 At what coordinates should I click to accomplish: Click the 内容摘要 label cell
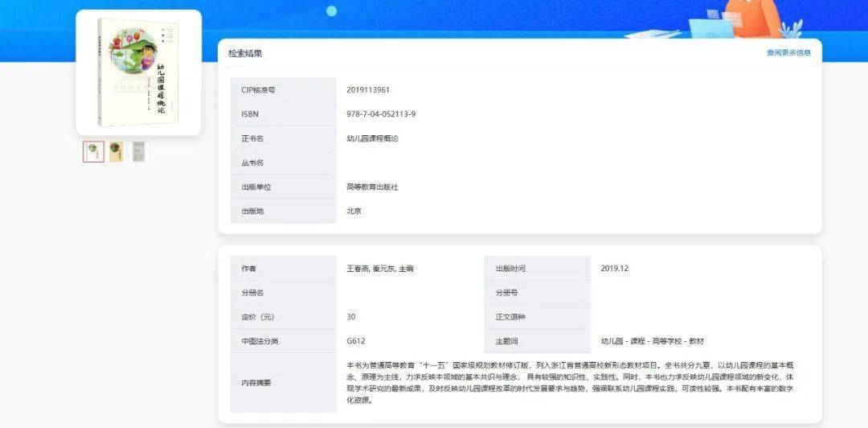(x=284, y=383)
